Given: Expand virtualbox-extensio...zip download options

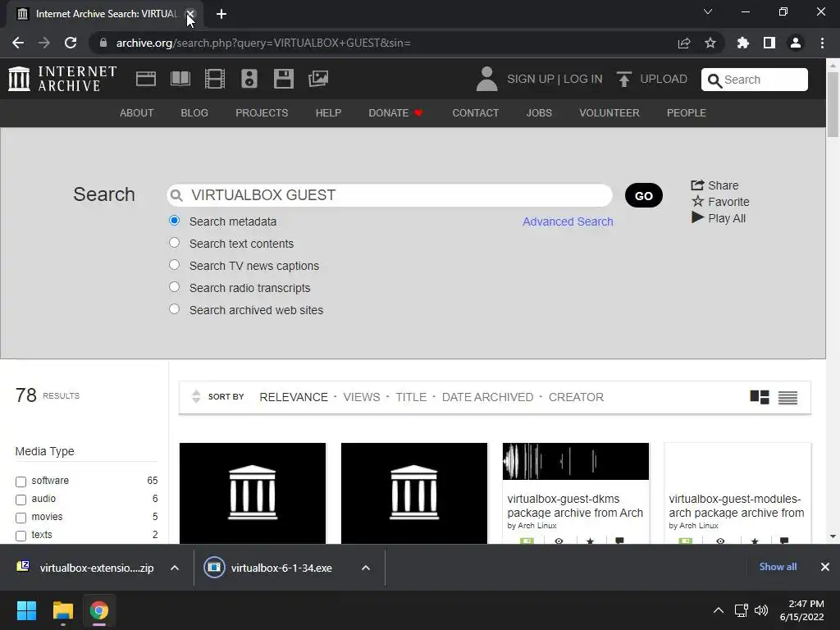Looking at the screenshot, I should point(175,568).
